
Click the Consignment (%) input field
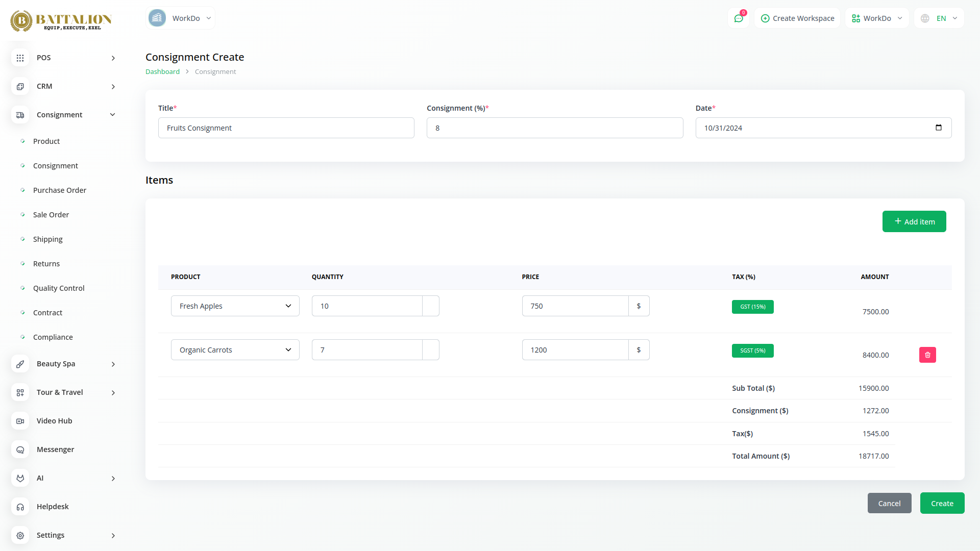(x=554, y=128)
